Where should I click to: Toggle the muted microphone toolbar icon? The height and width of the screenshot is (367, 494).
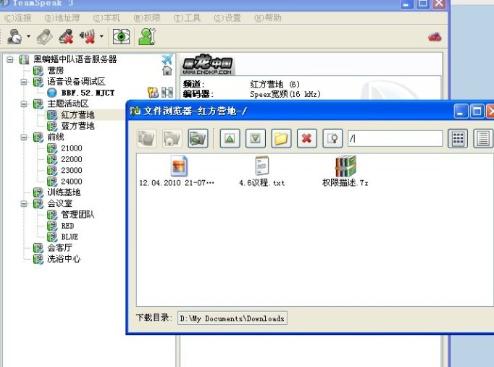66,37
